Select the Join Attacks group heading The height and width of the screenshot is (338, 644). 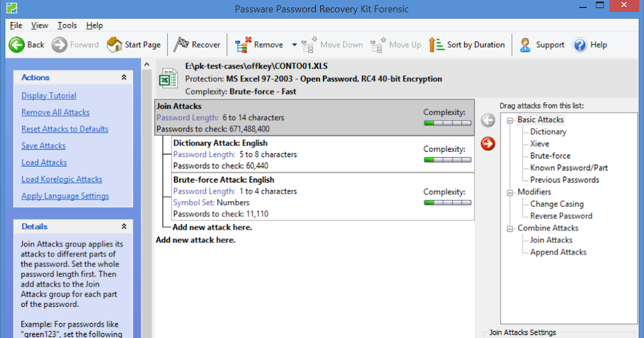(179, 106)
